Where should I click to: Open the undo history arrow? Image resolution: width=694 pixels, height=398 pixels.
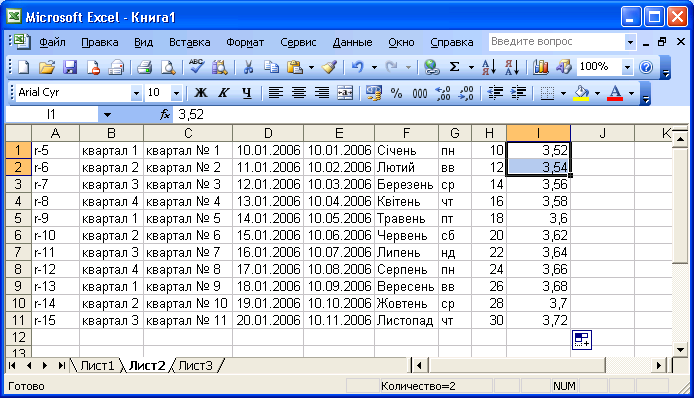(374, 67)
